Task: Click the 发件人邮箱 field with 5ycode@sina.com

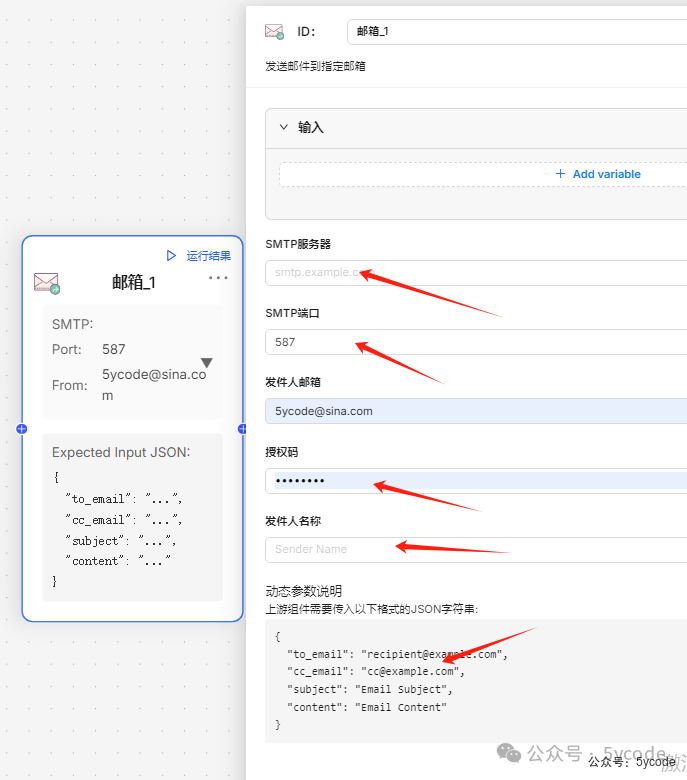Action: pos(476,411)
